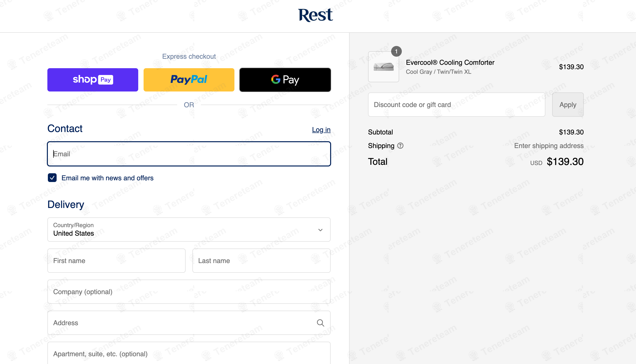
Task: Click the Country/Region chevron arrow
Action: pos(320,230)
